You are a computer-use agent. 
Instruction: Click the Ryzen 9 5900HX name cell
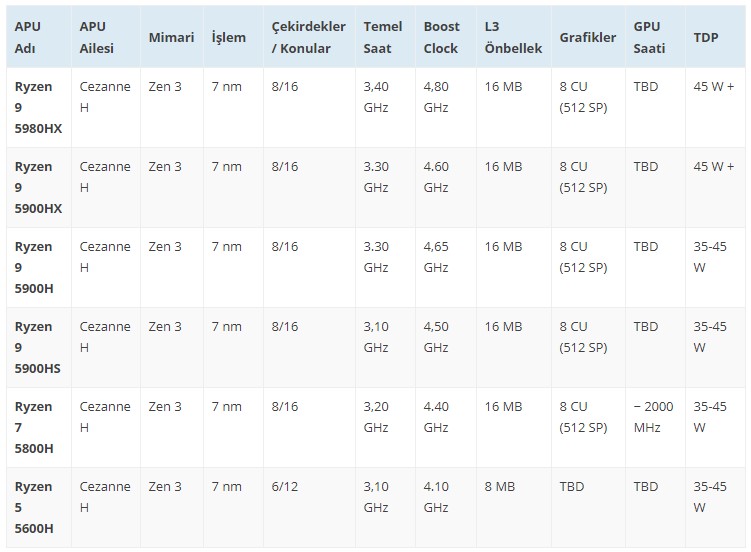38,187
